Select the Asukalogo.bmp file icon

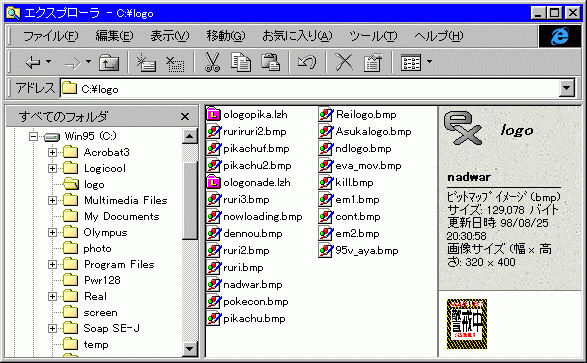[326, 131]
